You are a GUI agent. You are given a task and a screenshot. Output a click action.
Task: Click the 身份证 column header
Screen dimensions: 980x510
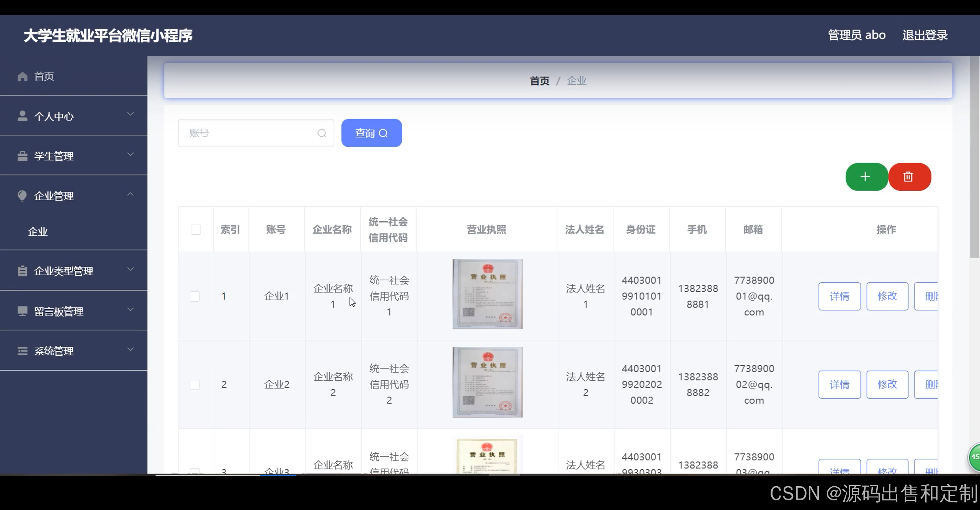click(641, 229)
